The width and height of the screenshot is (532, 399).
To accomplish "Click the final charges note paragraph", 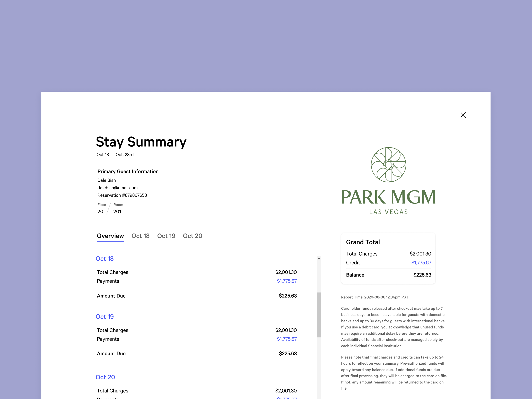I will (x=394, y=373).
